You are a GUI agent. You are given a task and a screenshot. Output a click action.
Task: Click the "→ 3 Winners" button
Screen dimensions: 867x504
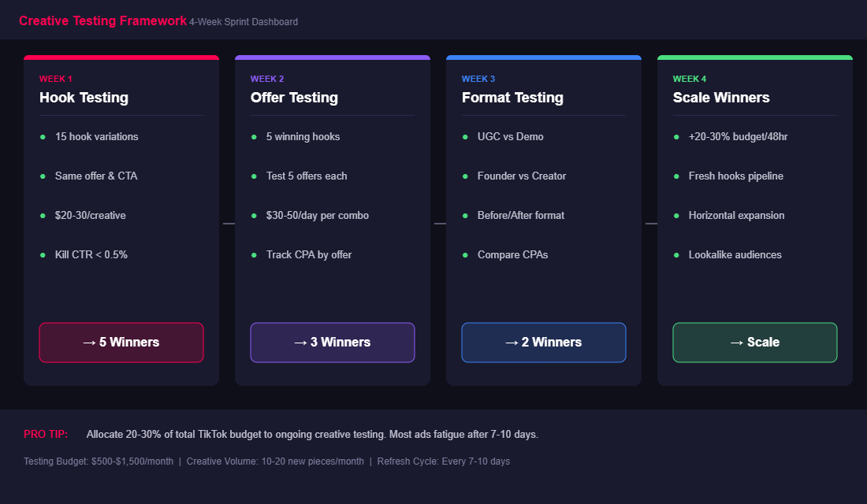coord(332,343)
